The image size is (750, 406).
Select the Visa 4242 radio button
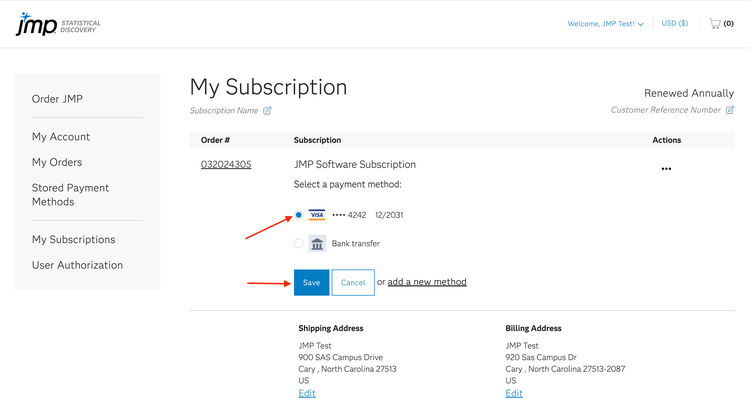click(x=298, y=215)
